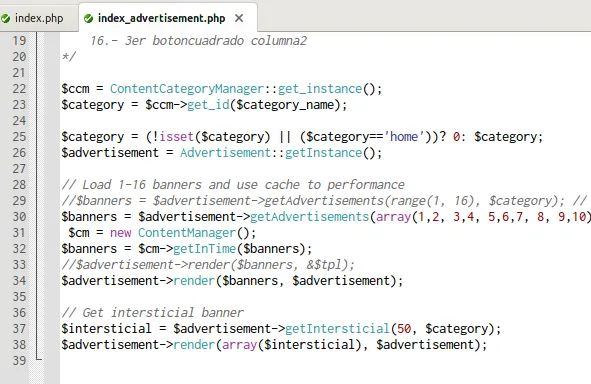
Task: Click the getInTime method call
Action: tap(204, 249)
